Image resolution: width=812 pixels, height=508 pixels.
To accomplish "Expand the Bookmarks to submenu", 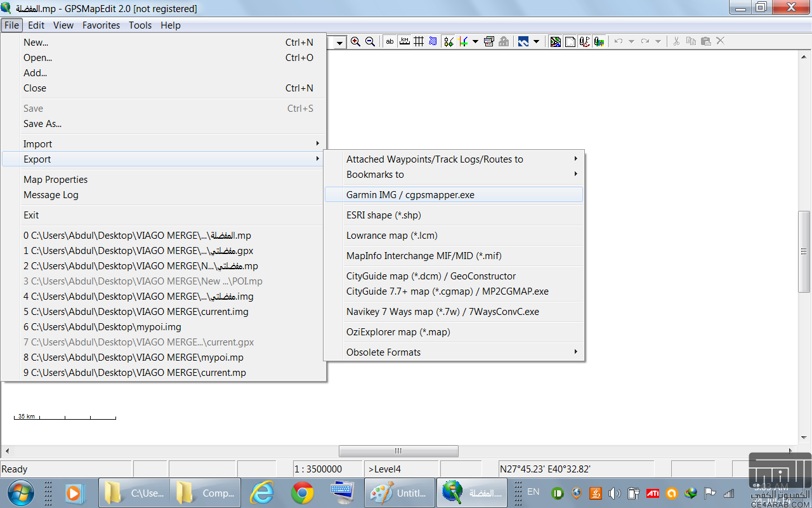I will (454, 175).
